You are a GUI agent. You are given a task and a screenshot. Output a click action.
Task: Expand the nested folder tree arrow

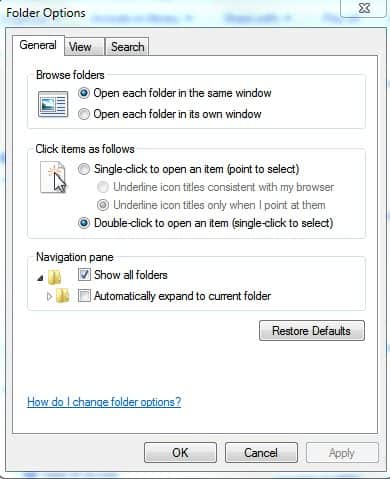[x=49, y=296]
